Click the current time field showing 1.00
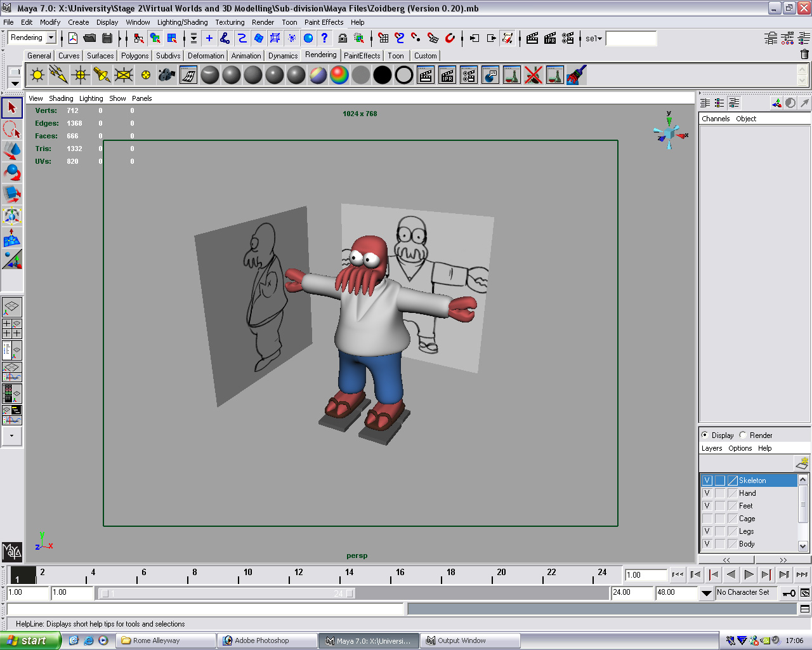 coord(646,575)
